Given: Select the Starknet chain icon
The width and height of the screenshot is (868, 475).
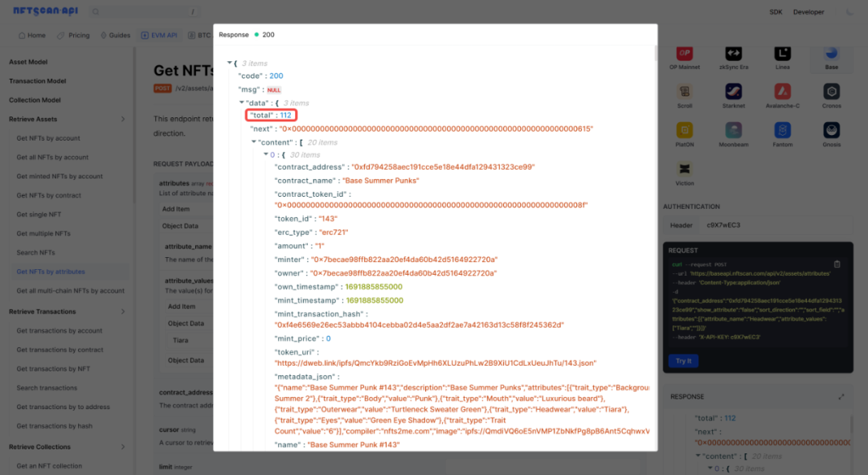Looking at the screenshot, I should click(733, 92).
